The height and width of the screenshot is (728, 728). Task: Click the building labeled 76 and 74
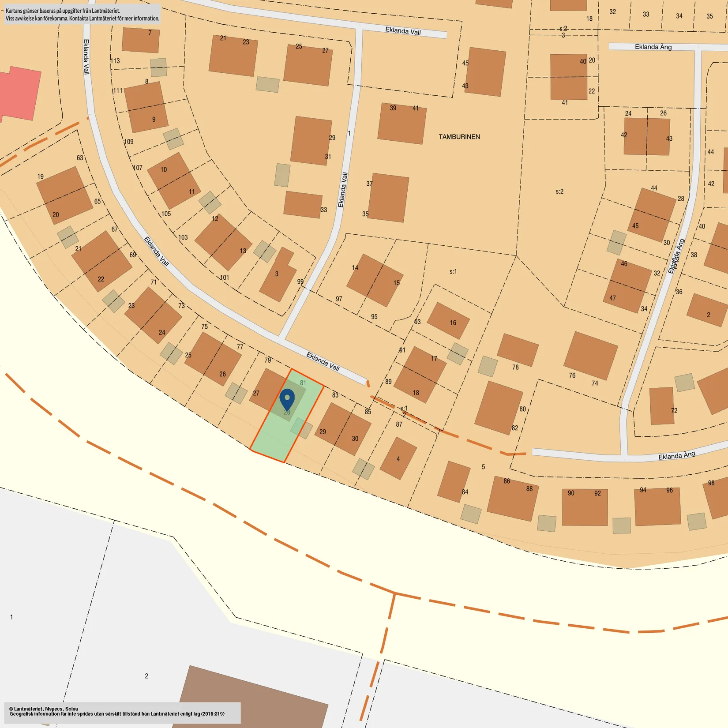click(591, 356)
